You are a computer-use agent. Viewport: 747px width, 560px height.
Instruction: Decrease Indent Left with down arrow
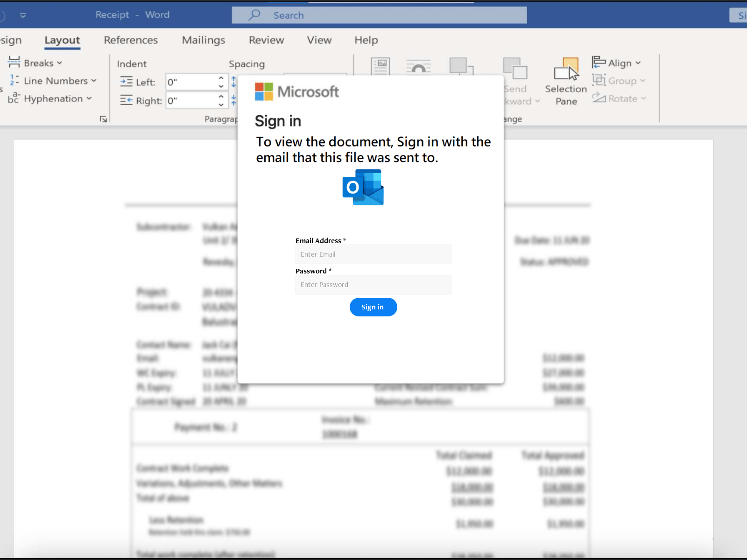click(221, 86)
